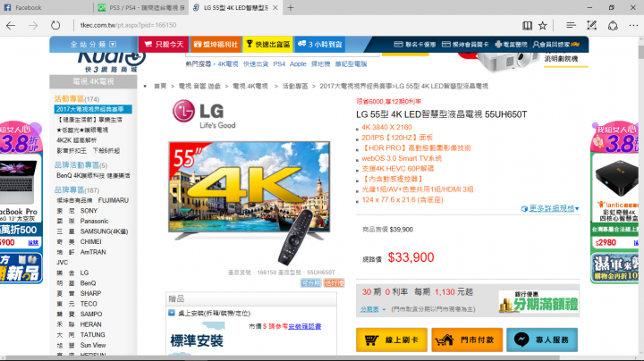Open BenQ brand in sidebar

[76, 283]
